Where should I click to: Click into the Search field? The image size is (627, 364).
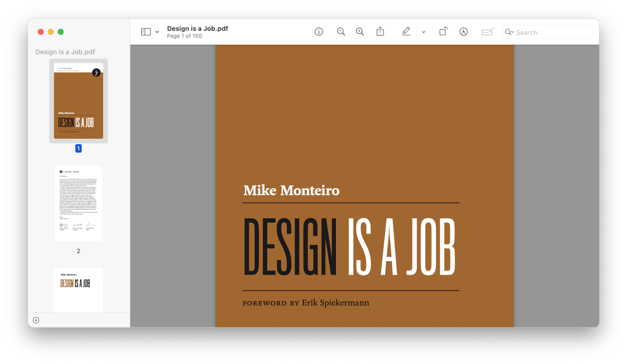[548, 32]
